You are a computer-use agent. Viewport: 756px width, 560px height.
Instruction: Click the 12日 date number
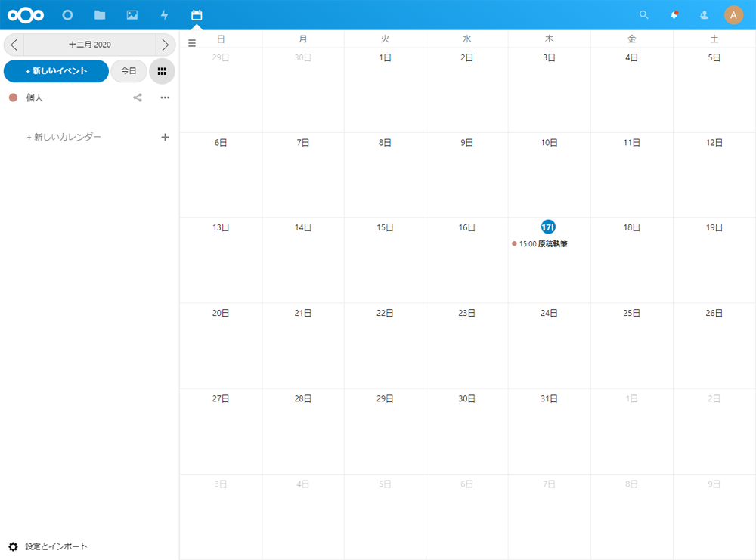(714, 143)
